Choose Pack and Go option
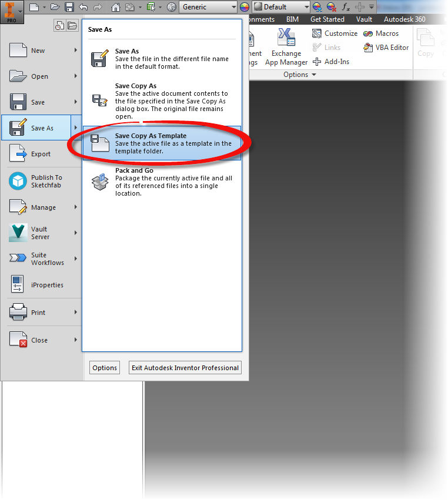 click(x=162, y=182)
